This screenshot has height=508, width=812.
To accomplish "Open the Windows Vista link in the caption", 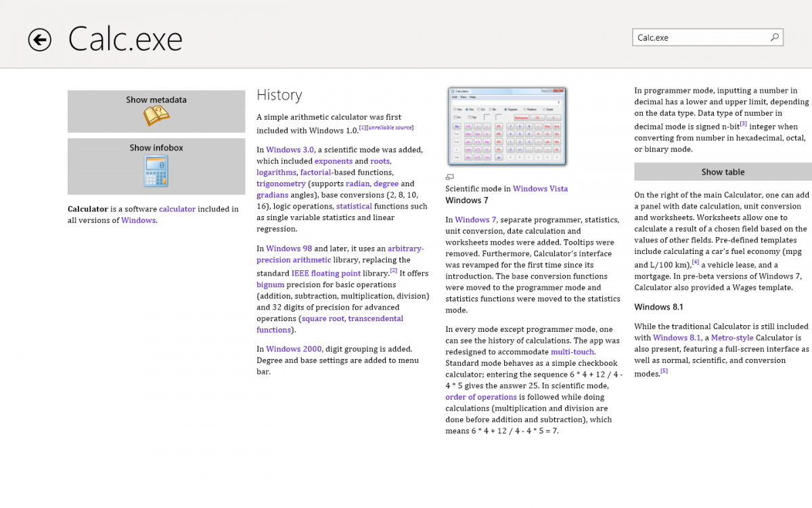I will 540,189.
